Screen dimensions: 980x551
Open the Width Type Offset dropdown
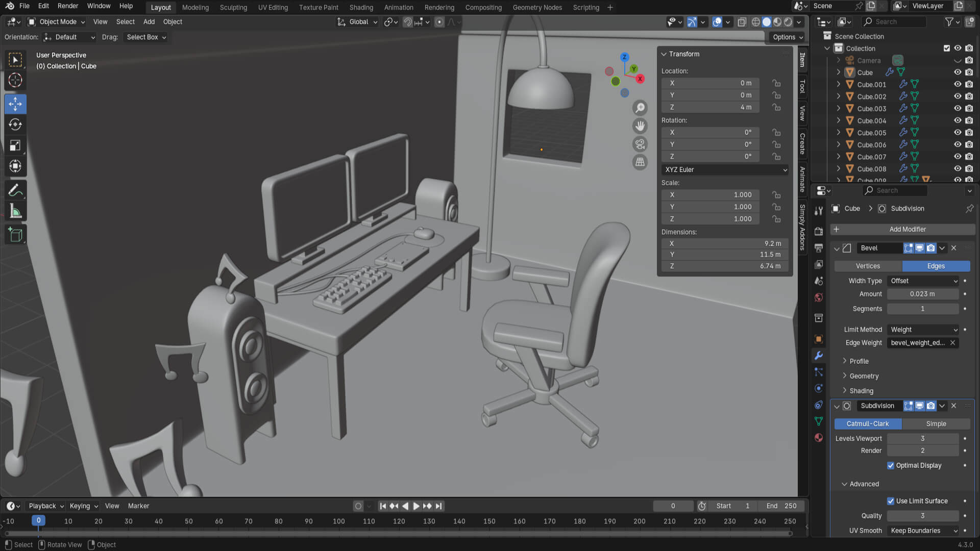click(923, 281)
